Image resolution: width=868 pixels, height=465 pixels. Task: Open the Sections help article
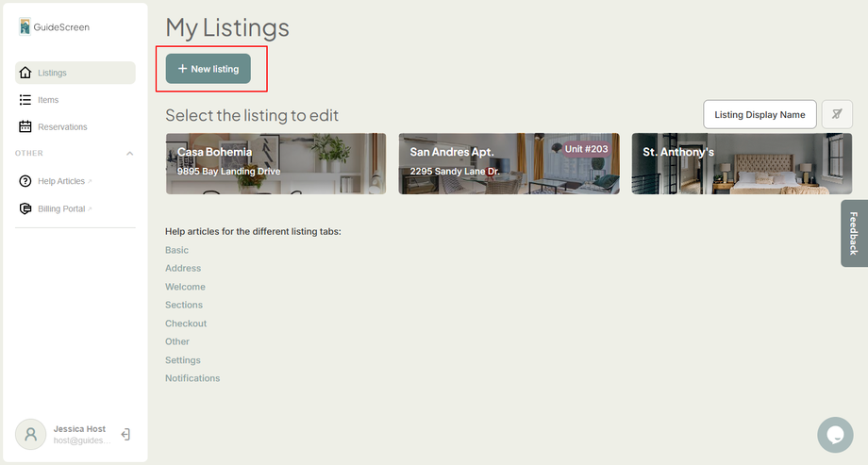(184, 305)
